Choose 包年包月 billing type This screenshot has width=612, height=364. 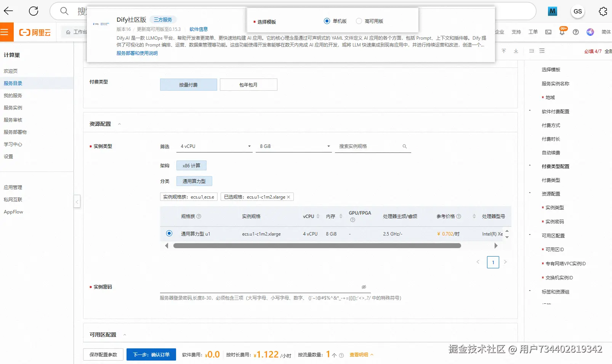click(248, 85)
